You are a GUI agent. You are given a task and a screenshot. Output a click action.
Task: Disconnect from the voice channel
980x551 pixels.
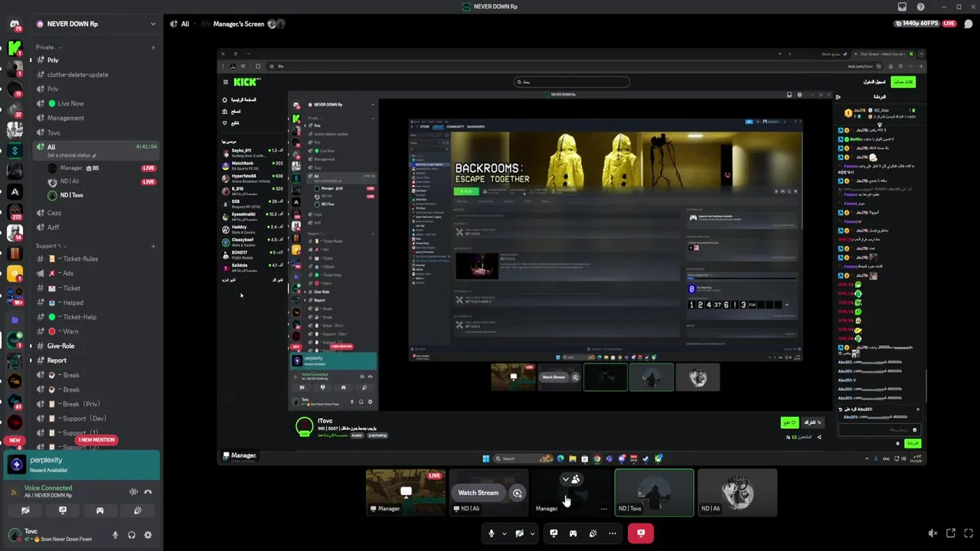coord(148,492)
